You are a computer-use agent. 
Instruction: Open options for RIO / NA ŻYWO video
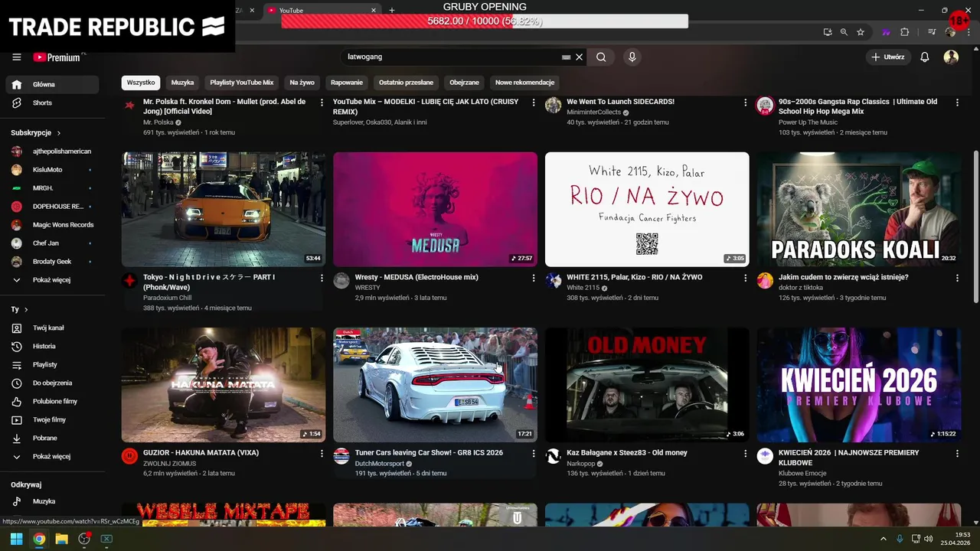[x=745, y=278]
